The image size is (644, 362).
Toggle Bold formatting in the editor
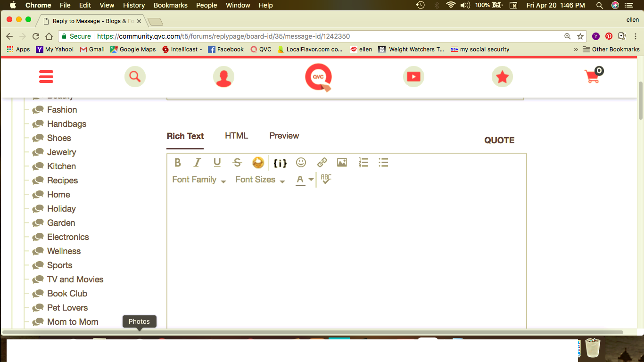coord(178,163)
